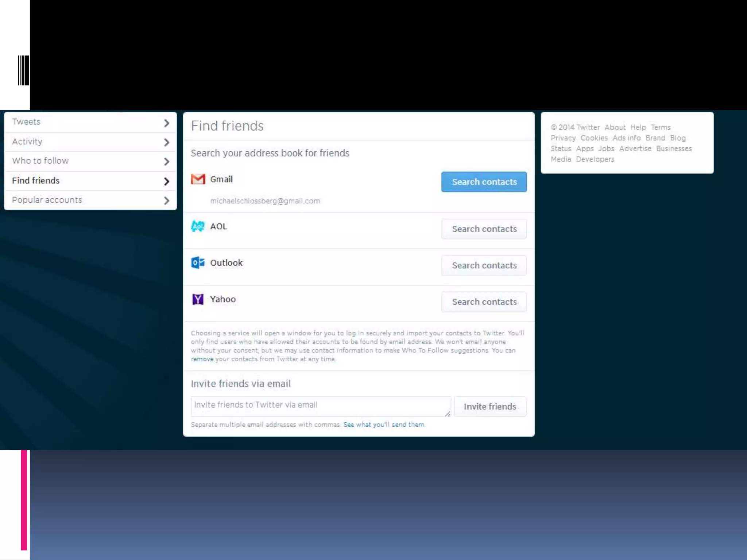This screenshot has height=560, width=747.
Task: Open the Developers footer link
Action: point(595,159)
